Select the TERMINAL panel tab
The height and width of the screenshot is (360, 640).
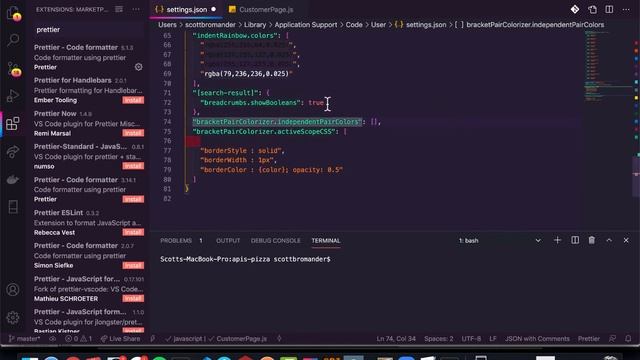[326, 240]
